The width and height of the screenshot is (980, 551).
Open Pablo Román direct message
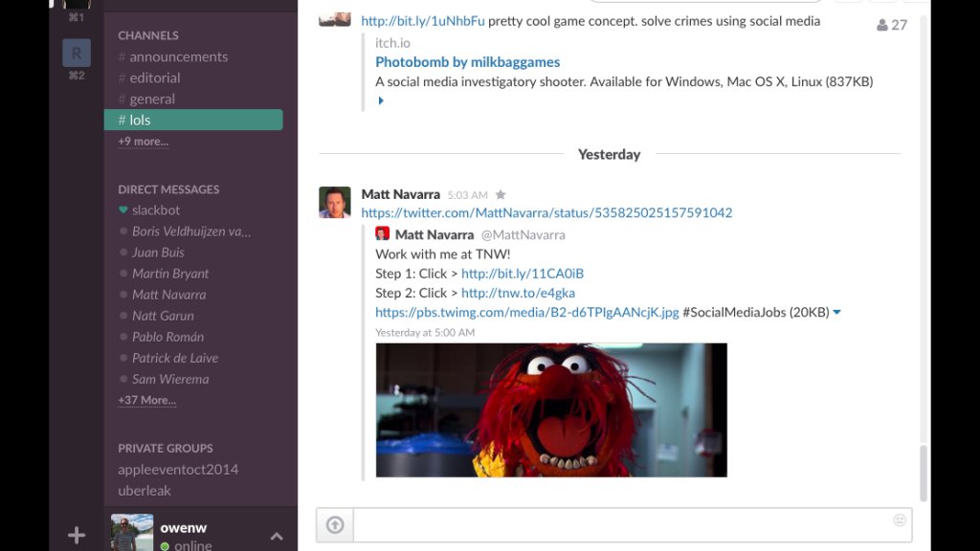(167, 337)
